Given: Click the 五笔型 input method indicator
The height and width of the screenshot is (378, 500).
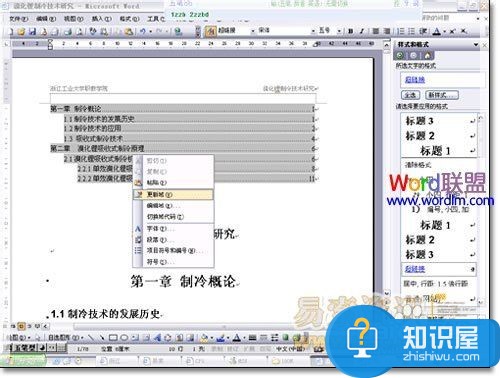Looking at the screenshot, I should tap(25, 348).
